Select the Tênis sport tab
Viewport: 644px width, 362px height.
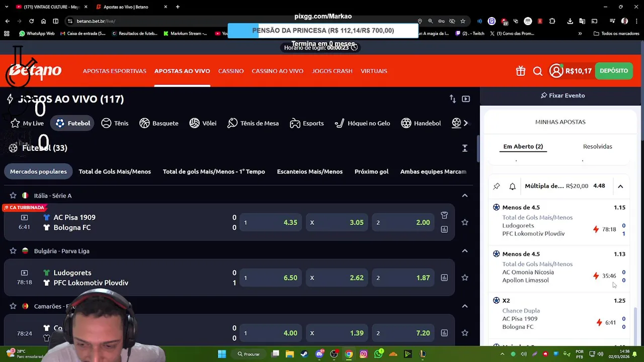pyautogui.click(x=115, y=123)
